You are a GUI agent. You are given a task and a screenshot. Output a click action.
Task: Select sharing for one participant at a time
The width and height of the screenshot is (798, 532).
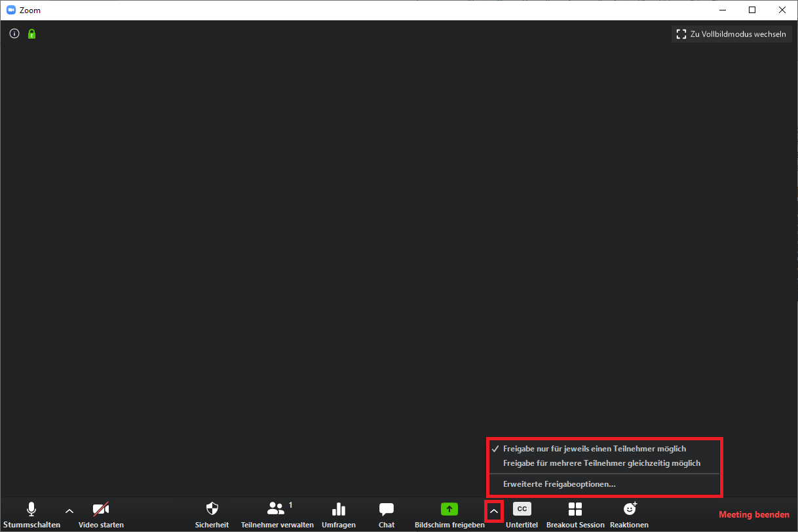point(594,449)
